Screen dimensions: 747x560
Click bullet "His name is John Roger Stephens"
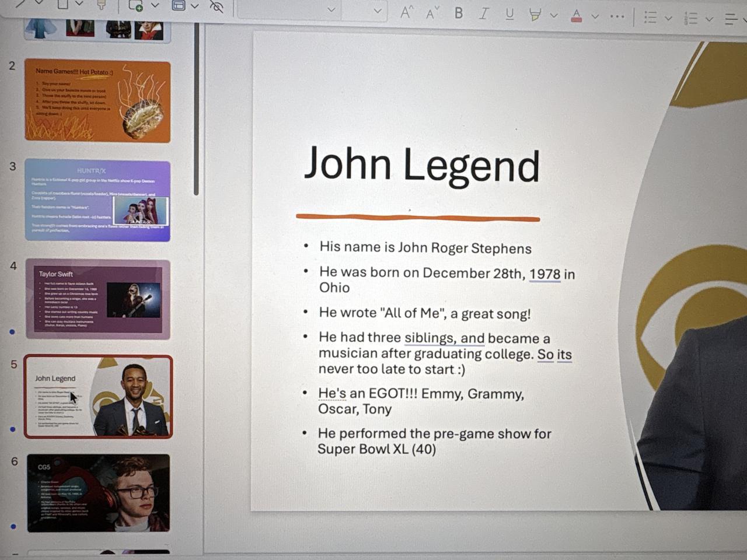tap(425, 248)
